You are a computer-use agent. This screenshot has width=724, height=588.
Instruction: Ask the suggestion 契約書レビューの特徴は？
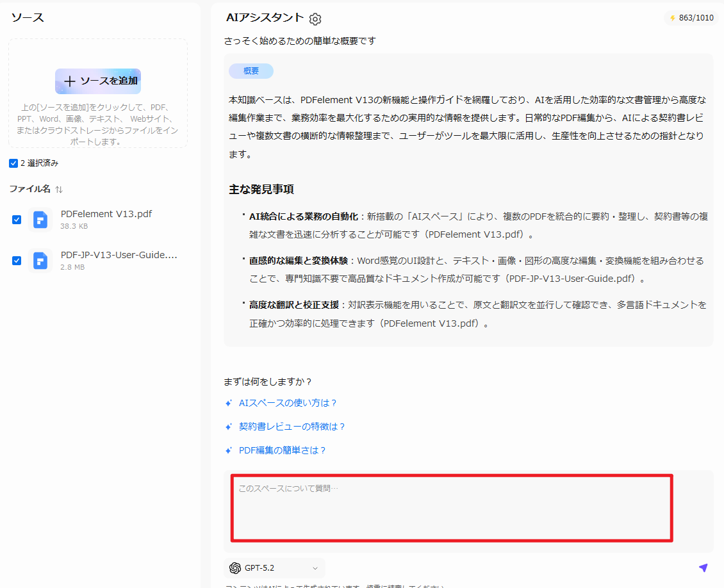(292, 427)
